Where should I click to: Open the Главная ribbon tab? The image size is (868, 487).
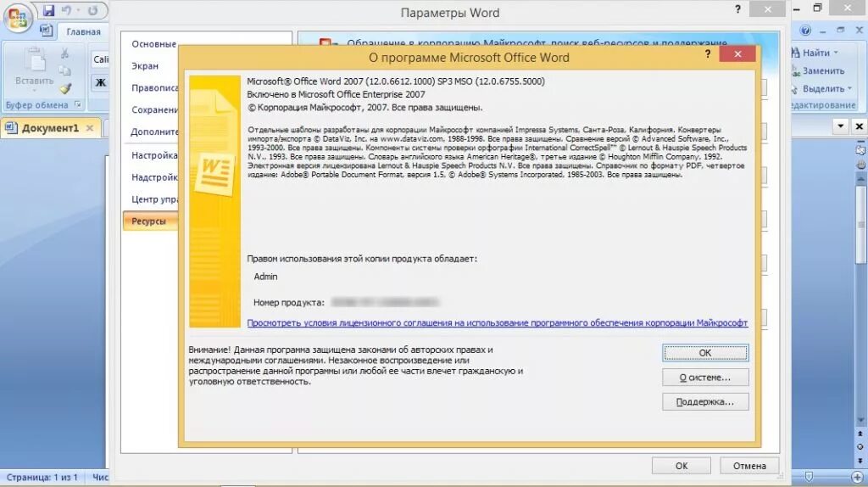84,31
